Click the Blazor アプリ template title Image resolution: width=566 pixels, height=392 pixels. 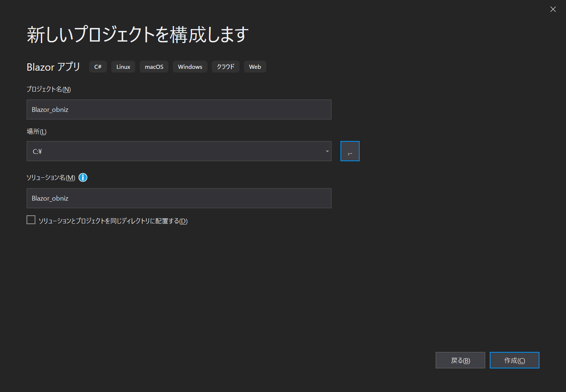53,67
